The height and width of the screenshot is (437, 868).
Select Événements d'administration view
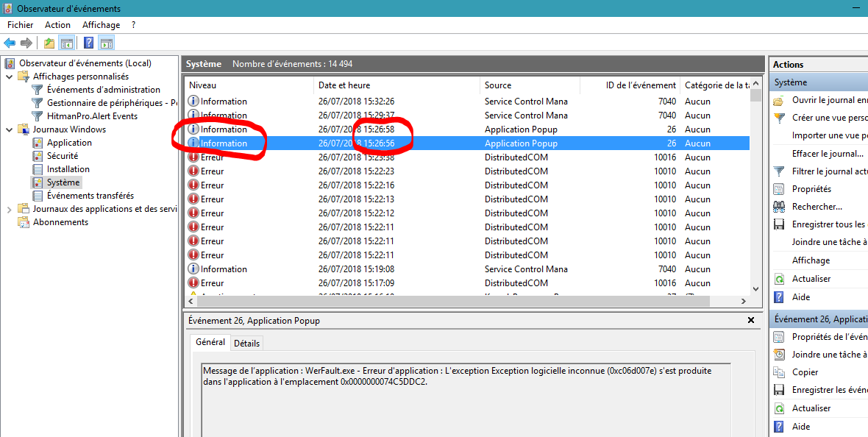point(104,90)
